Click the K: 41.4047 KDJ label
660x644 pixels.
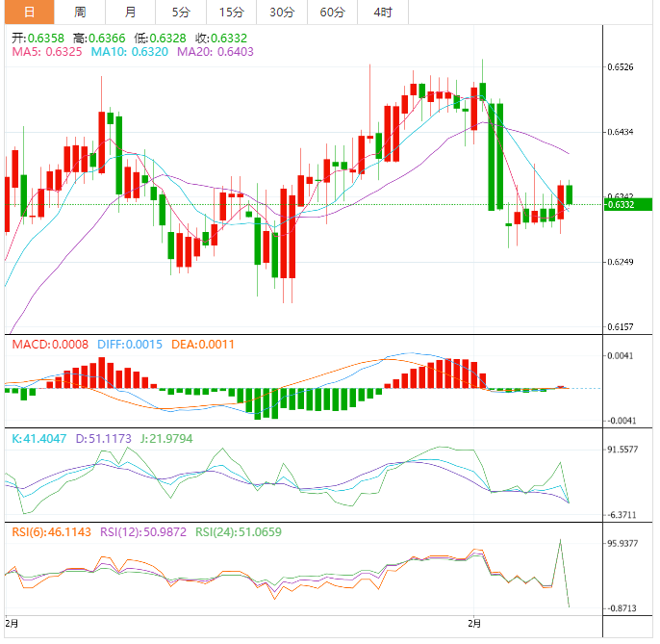42,438
